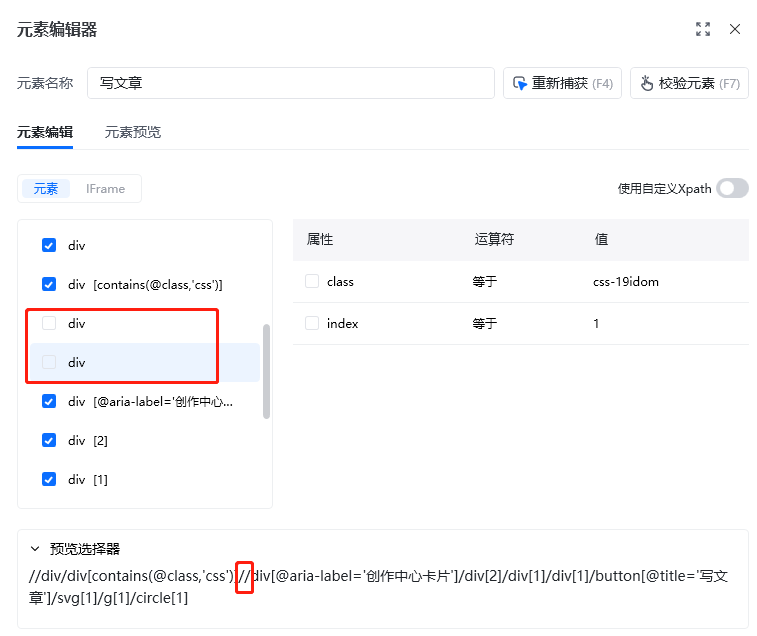Select the 元素 segment tab

46,188
